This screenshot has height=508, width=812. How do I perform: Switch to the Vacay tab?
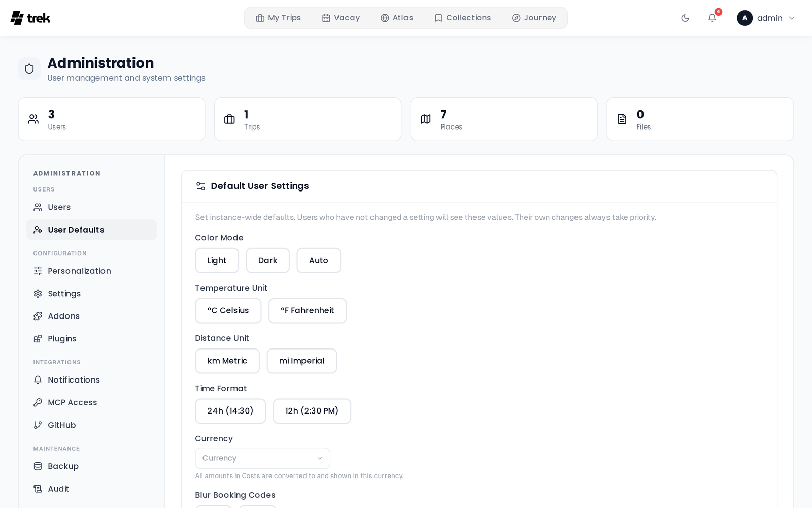(341, 18)
